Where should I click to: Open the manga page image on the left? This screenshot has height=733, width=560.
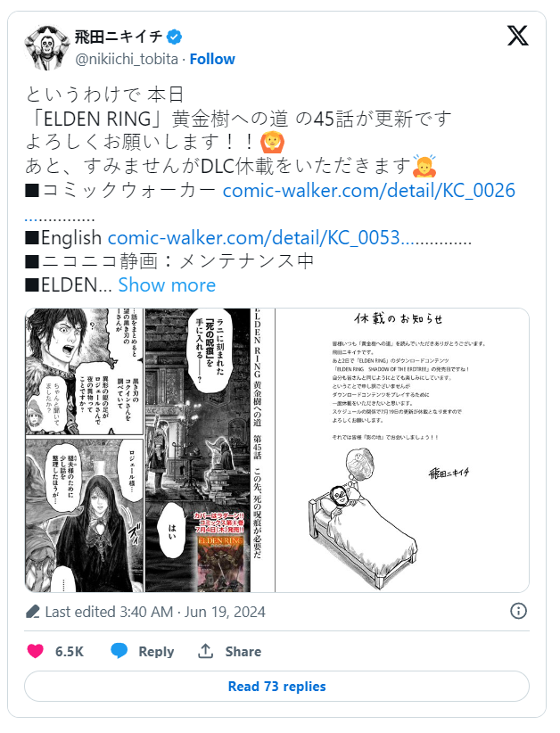(150, 450)
